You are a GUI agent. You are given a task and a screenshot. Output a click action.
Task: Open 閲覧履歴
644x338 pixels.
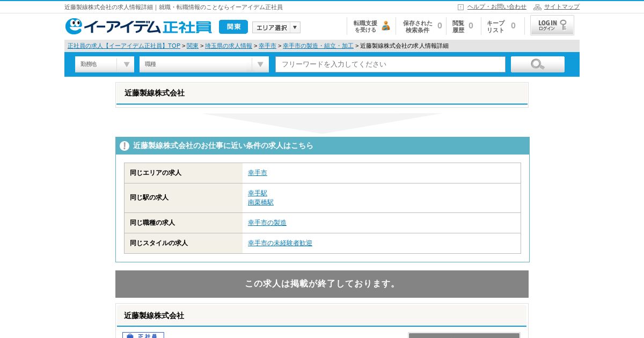point(463,26)
